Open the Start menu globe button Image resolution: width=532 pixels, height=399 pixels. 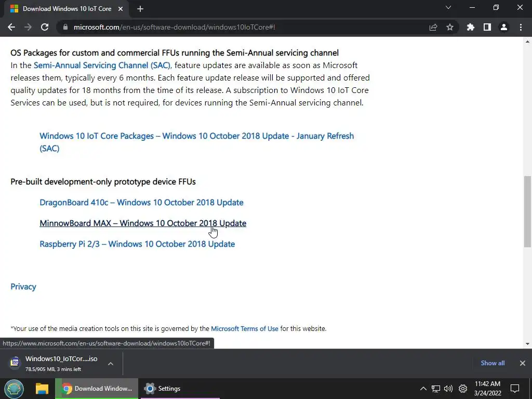(x=14, y=389)
